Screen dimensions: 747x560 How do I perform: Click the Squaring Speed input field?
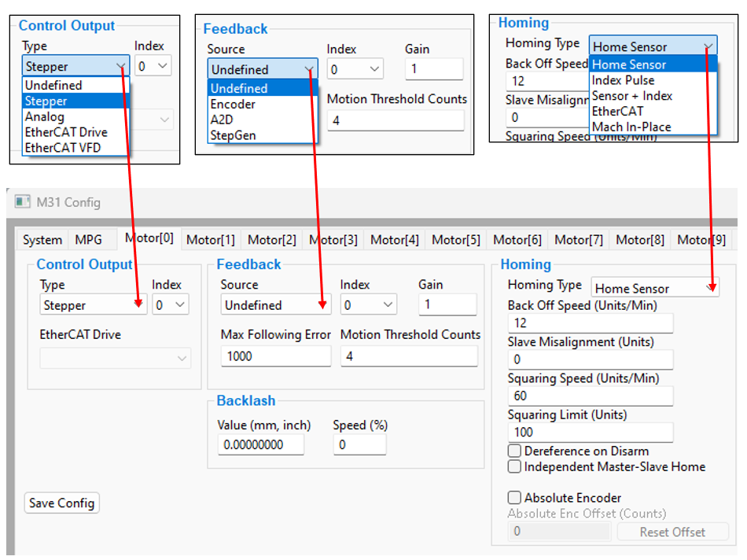[x=590, y=396]
